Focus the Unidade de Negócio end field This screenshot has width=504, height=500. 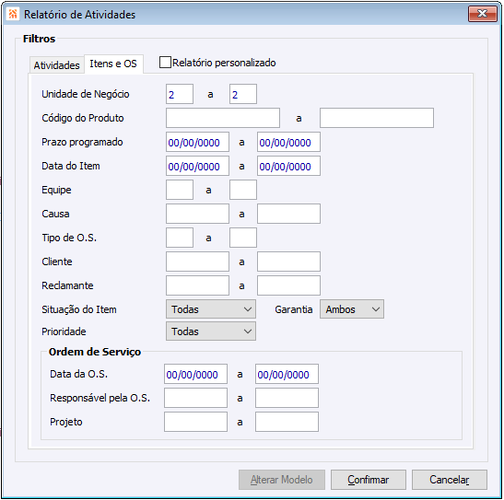pos(243,94)
